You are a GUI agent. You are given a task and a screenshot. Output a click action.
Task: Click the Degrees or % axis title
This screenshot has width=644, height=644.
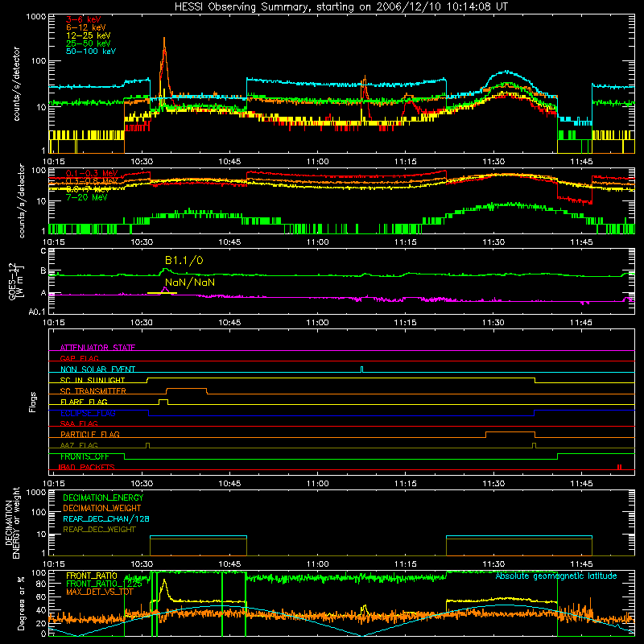point(21,603)
